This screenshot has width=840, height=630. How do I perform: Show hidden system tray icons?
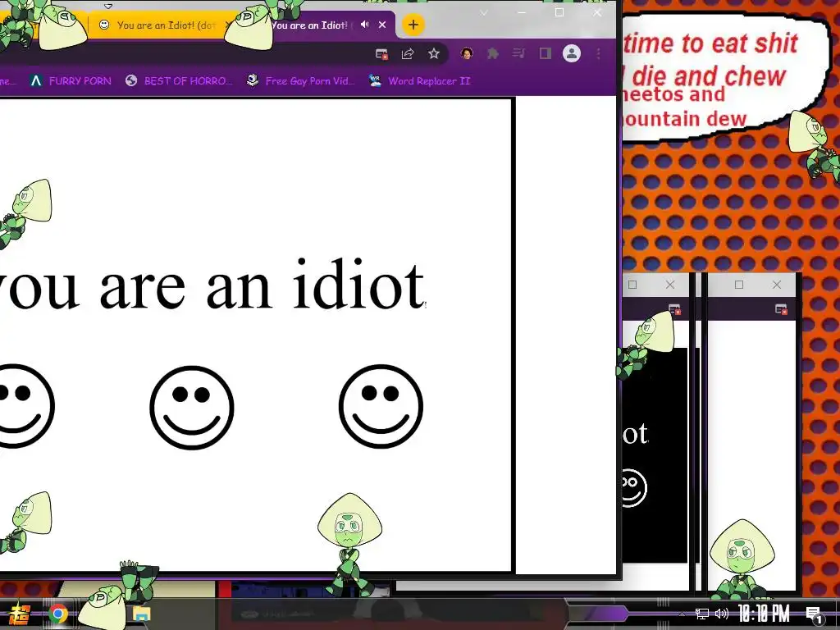[682, 614]
